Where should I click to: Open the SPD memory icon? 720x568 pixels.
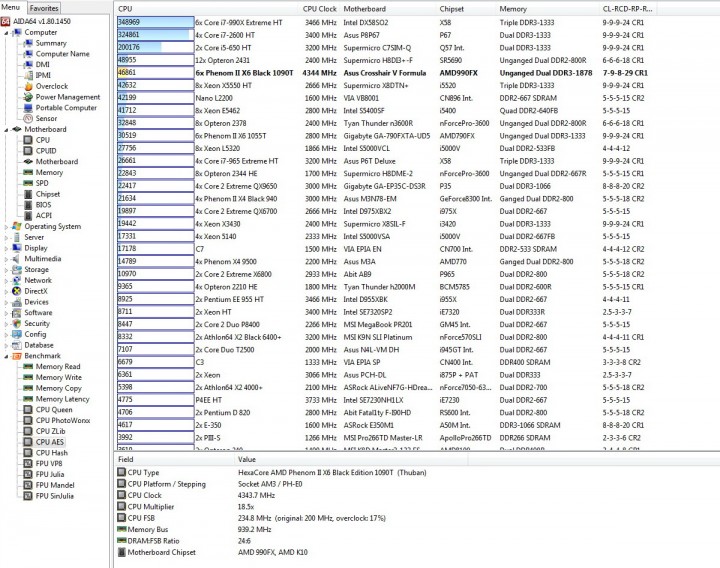tap(28, 183)
